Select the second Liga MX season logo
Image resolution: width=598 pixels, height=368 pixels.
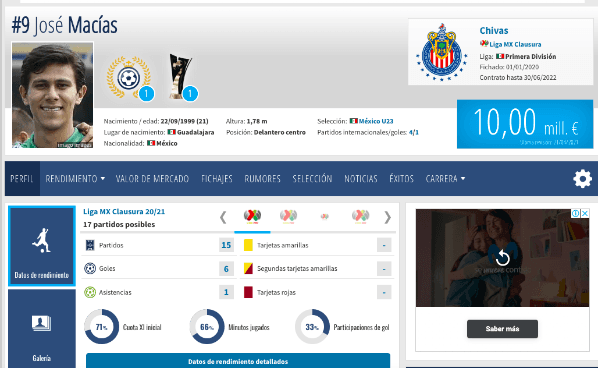click(288, 216)
